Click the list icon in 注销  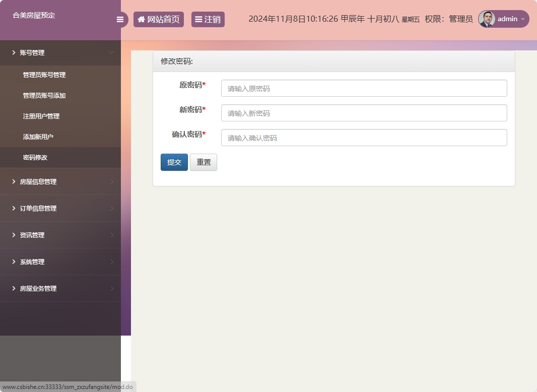198,20
